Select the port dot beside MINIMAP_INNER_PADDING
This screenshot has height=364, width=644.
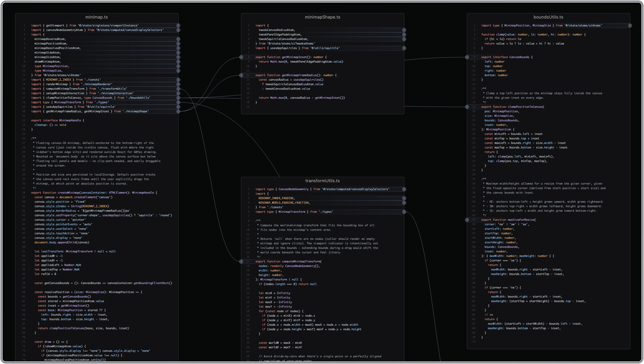tap(404, 198)
